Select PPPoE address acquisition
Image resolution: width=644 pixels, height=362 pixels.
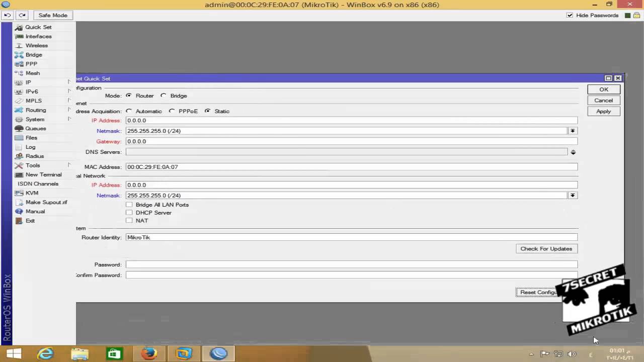point(172,111)
